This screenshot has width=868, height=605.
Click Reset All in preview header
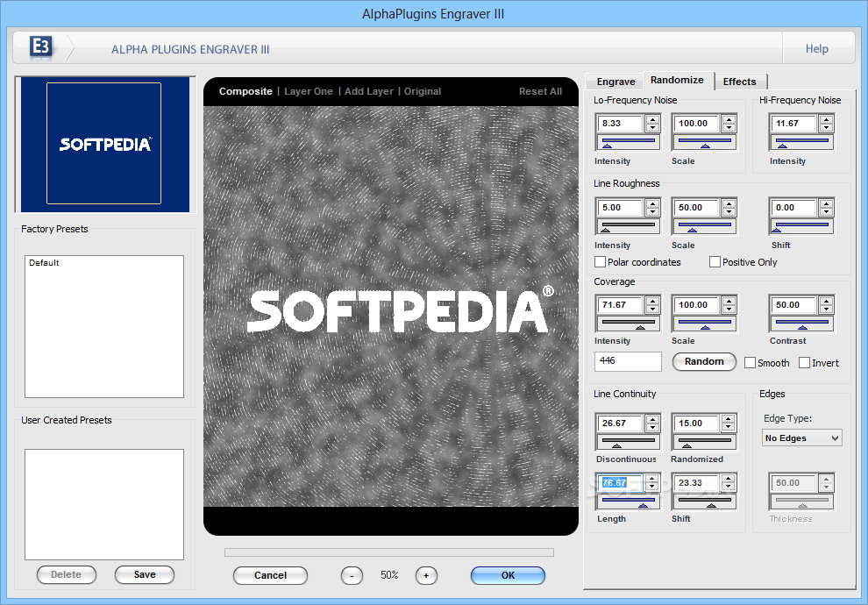540,91
